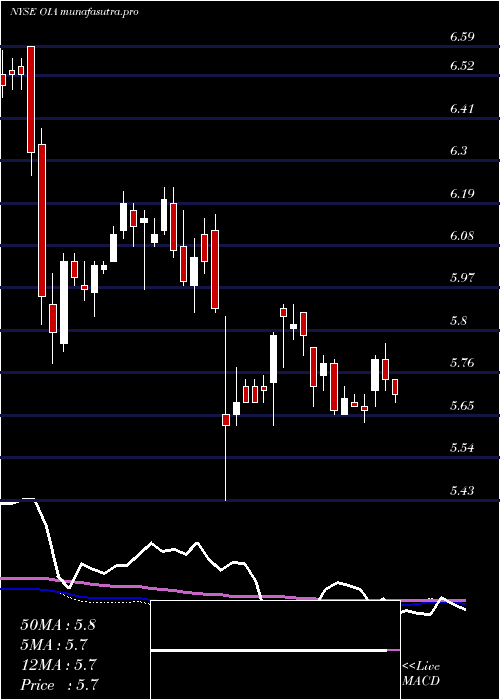Click the long-wick candle reaching down to 5.43
The image size is (500, 700).
[226, 408]
